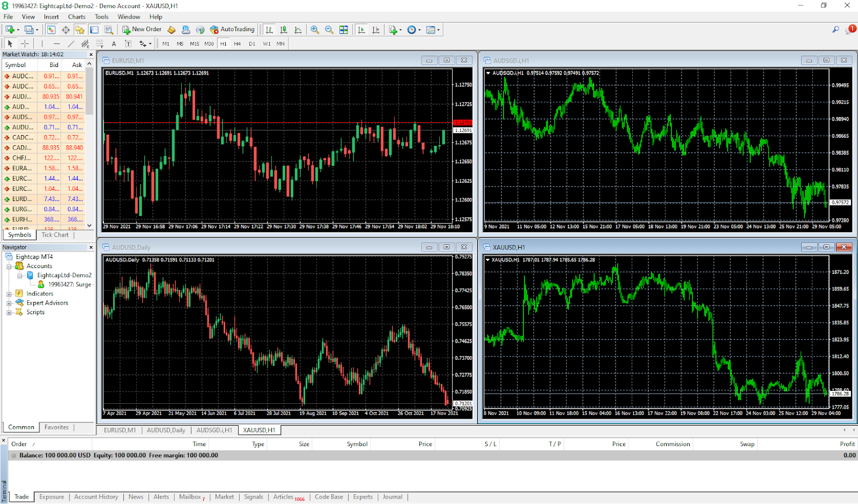
Task: Select the equidistant channel tool
Action: coord(85,43)
